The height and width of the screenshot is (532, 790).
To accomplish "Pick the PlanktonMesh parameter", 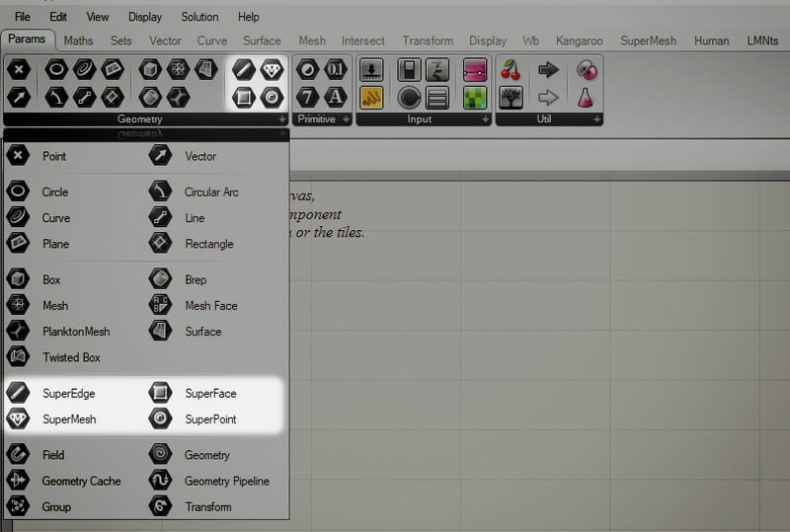I will (75, 332).
